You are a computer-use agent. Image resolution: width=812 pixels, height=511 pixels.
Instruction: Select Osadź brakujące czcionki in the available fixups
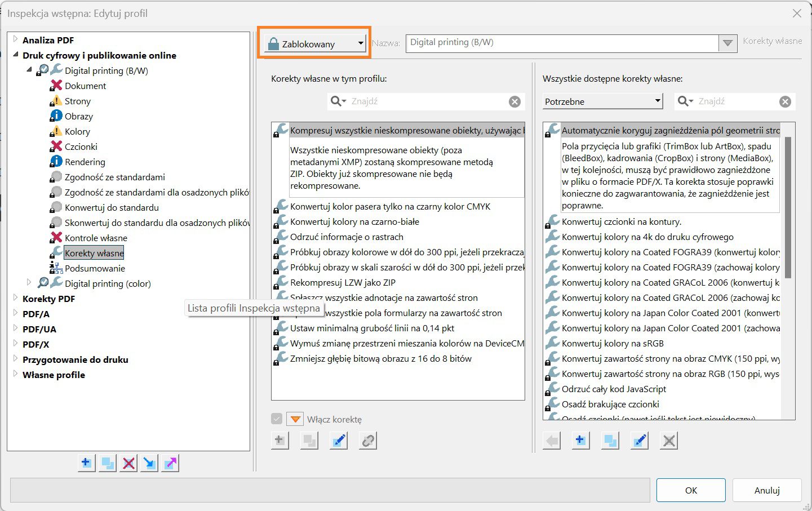[x=610, y=404]
